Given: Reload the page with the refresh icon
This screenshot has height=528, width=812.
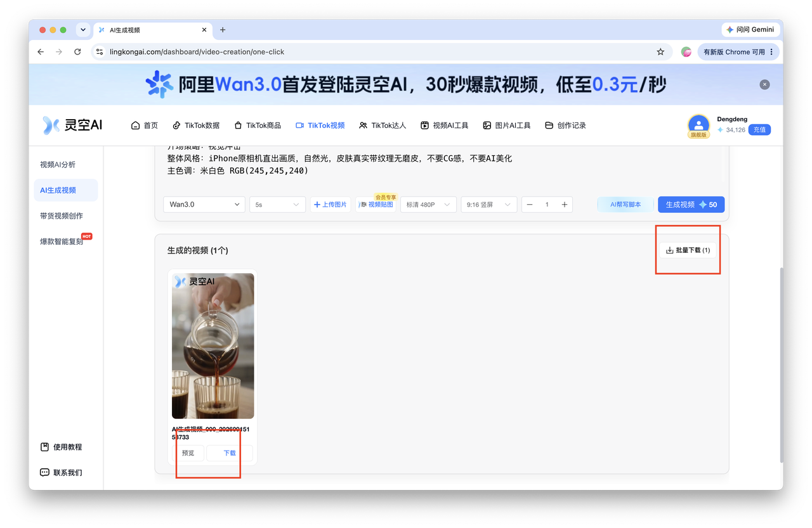Looking at the screenshot, I should tap(77, 52).
